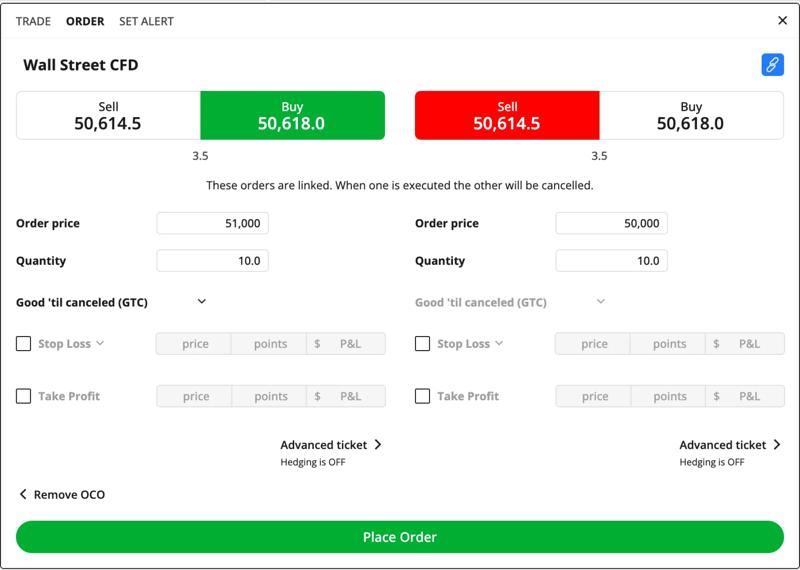Click left Hedging is OFF text
This screenshot has width=800, height=570.
click(x=313, y=462)
